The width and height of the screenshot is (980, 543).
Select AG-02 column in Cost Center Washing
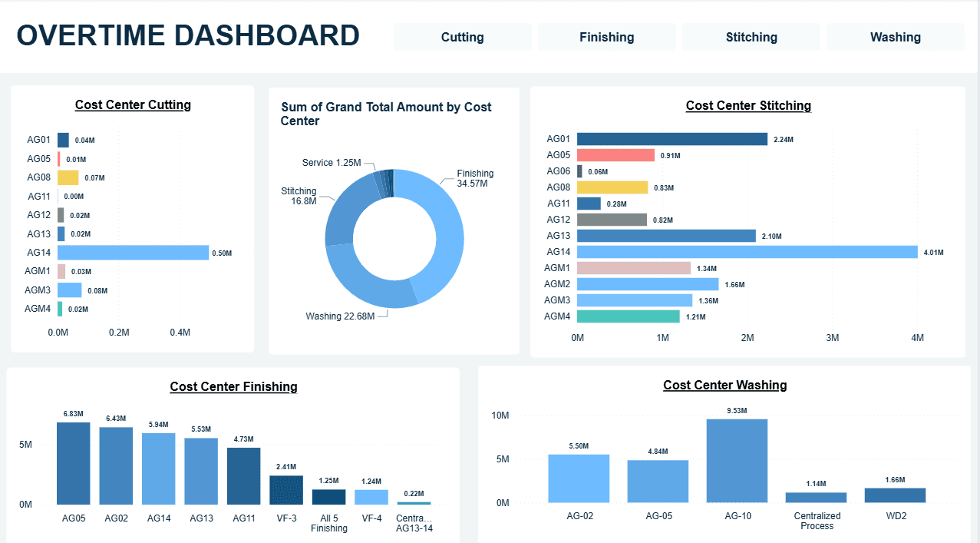pyautogui.click(x=579, y=478)
